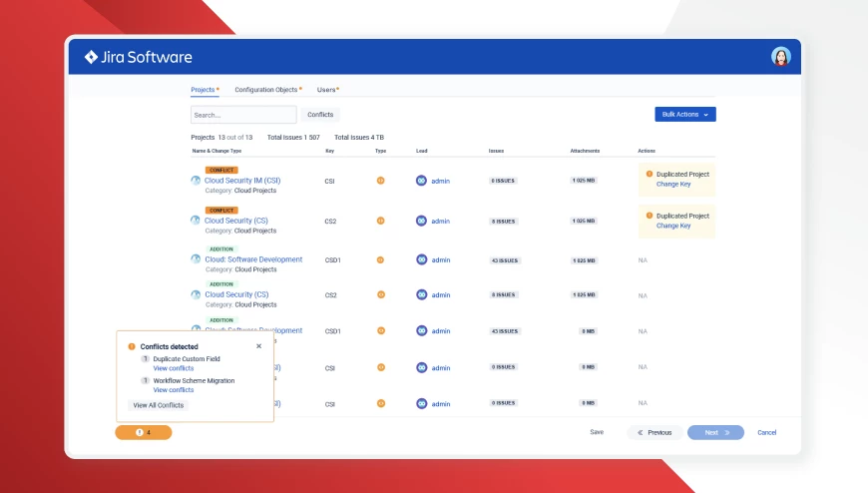Click the Issues column header
Viewport: 868px width, 493px height.
(496, 151)
